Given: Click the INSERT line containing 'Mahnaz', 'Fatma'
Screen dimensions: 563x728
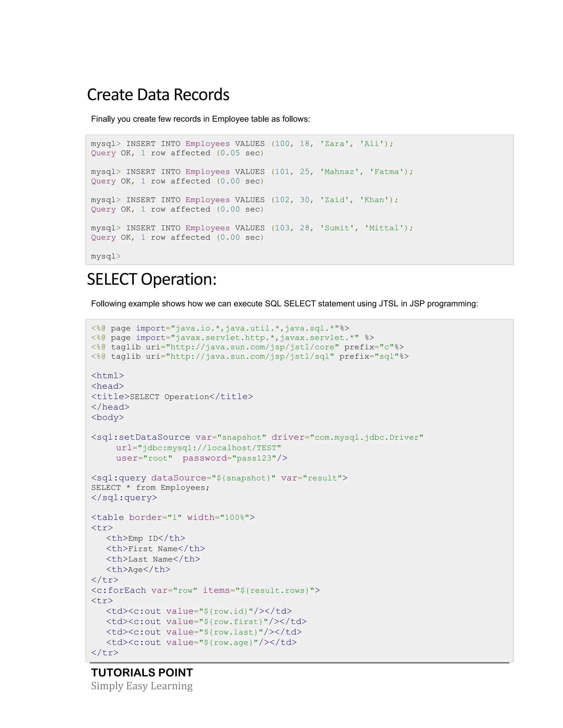Looking at the screenshot, I should pyautogui.click(x=252, y=172).
